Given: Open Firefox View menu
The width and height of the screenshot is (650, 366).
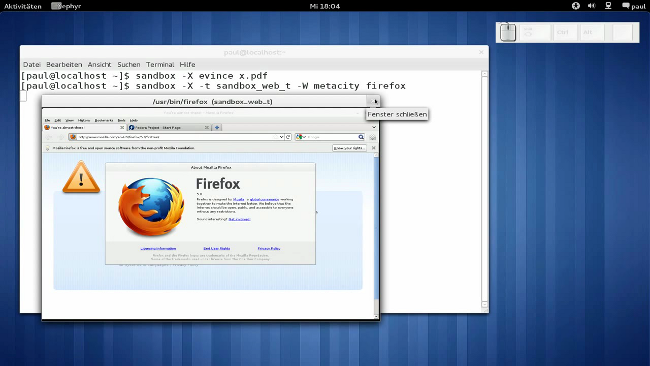Looking at the screenshot, I should point(69,120).
